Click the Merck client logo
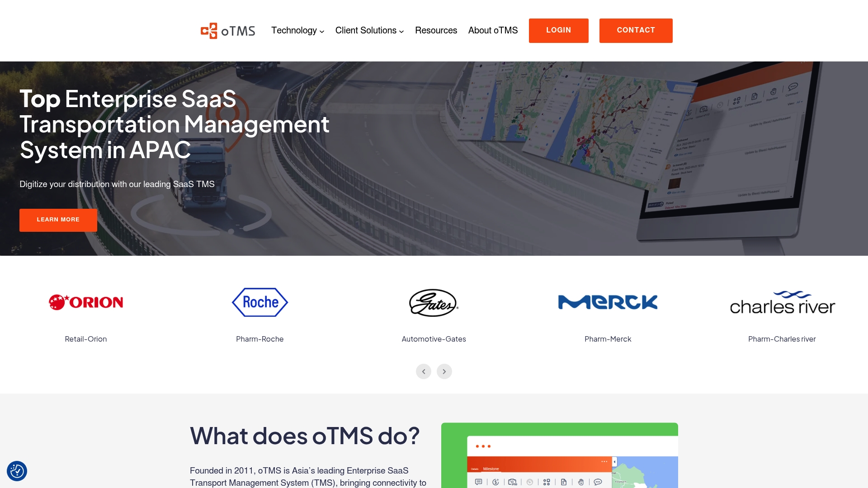This screenshot has width=868, height=488. 608,302
